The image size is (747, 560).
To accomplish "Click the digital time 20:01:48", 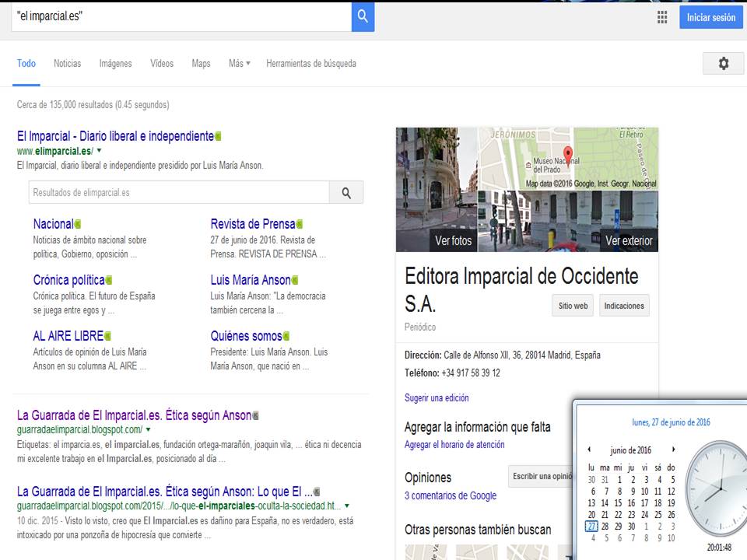I will 719,548.
